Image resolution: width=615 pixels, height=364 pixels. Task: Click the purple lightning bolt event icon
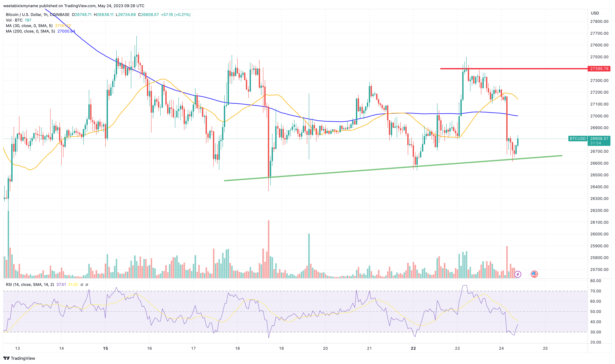point(517,274)
